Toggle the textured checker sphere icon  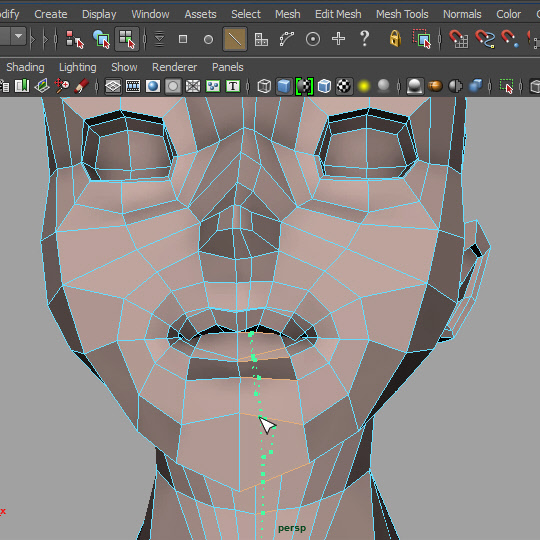pyautogui.click(x=344, y=86)
